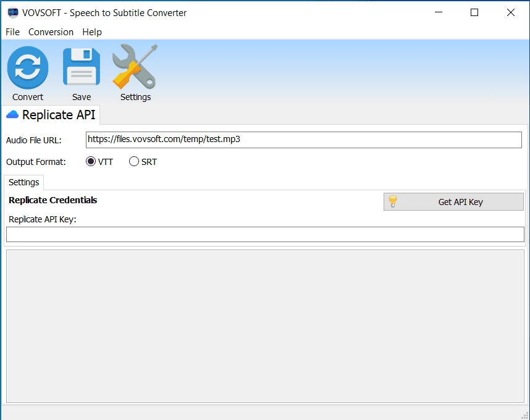Click the lightbulb icon on Get API Key
Image resolution: width=530 pixels, height=420 pixels.
tap(393, 201)
